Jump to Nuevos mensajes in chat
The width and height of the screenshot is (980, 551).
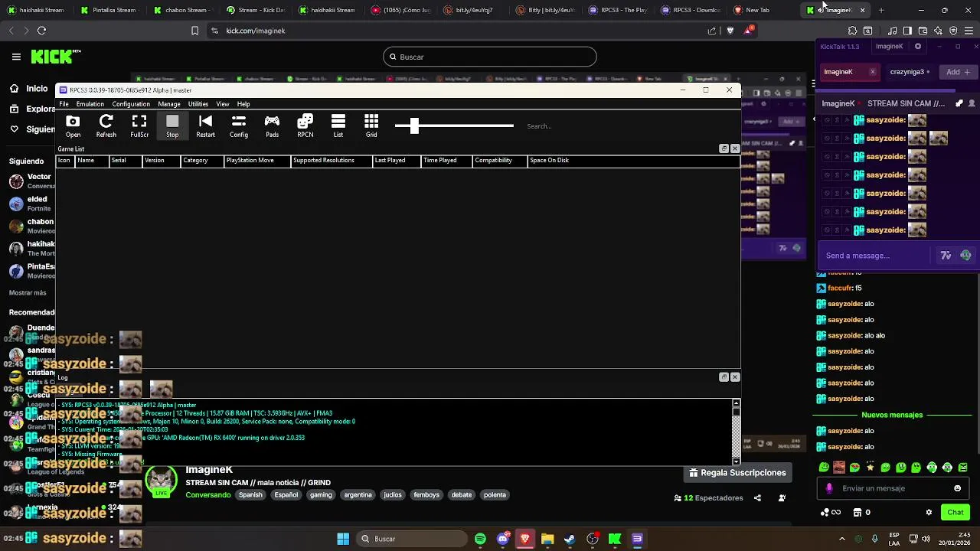(892, 415)
